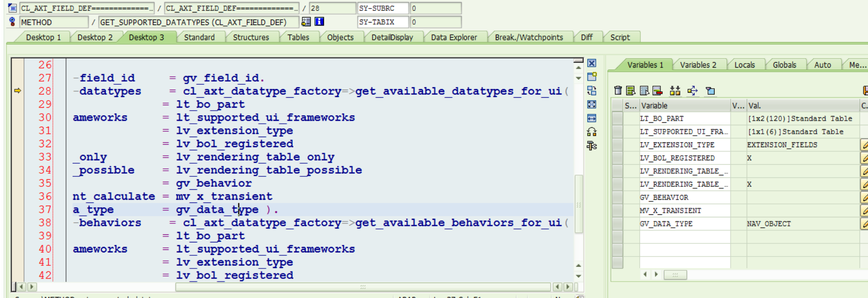Click the METHOD type field
Viewport: 868px width, 298px height.
(x=54, y=22)
